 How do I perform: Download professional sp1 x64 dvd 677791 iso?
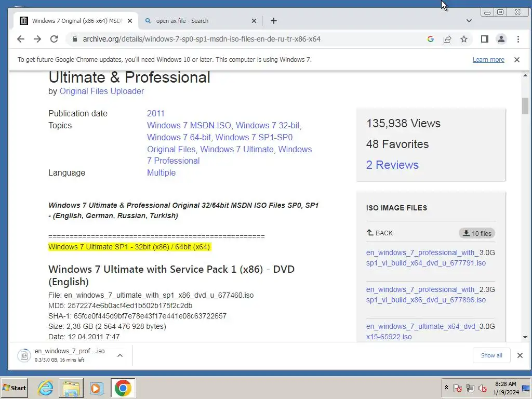point(426,258)
